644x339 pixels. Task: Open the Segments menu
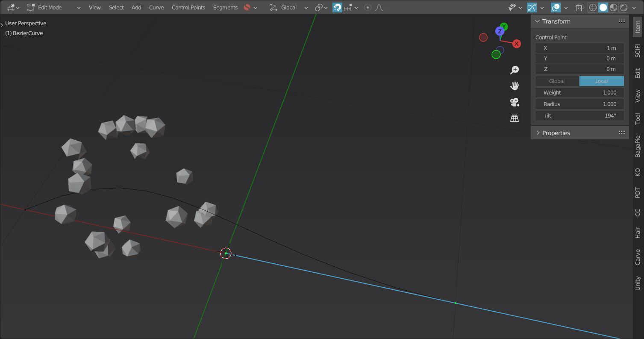click(225, 7)
